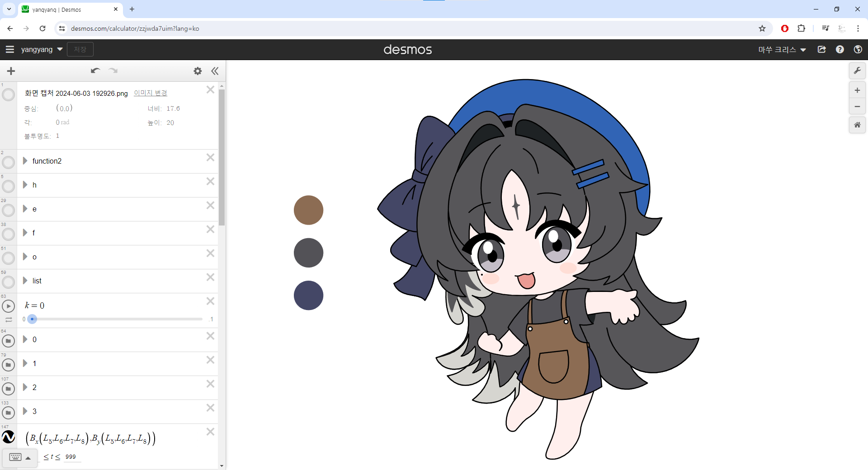Toggle visibility of folder 0
This screenshot has width=868, height=470.
coord(8,341)
